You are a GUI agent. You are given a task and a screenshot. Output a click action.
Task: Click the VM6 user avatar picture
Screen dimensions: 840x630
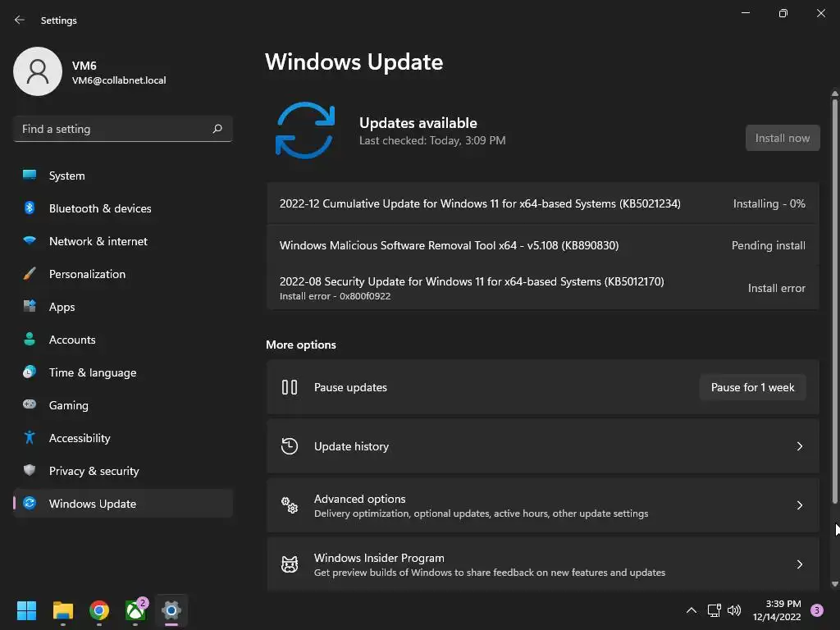point(38,71)
